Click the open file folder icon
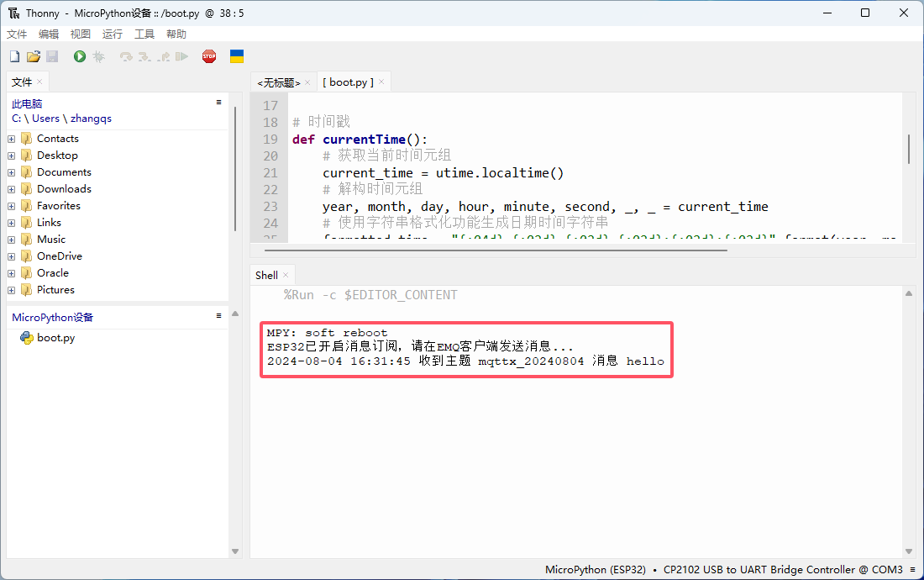This screenshot has height=580, width=924. pos(33,56)
